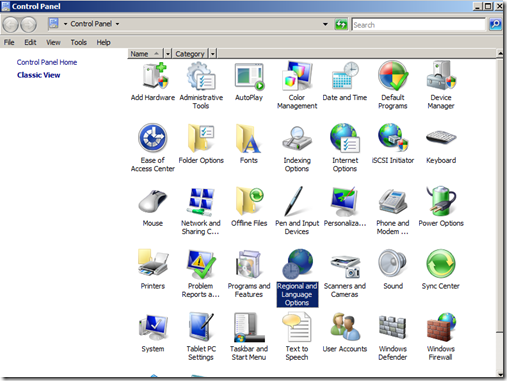507x381 pixels.
Task: Launch the Indexing Options applet
Action: click(297, 148)
